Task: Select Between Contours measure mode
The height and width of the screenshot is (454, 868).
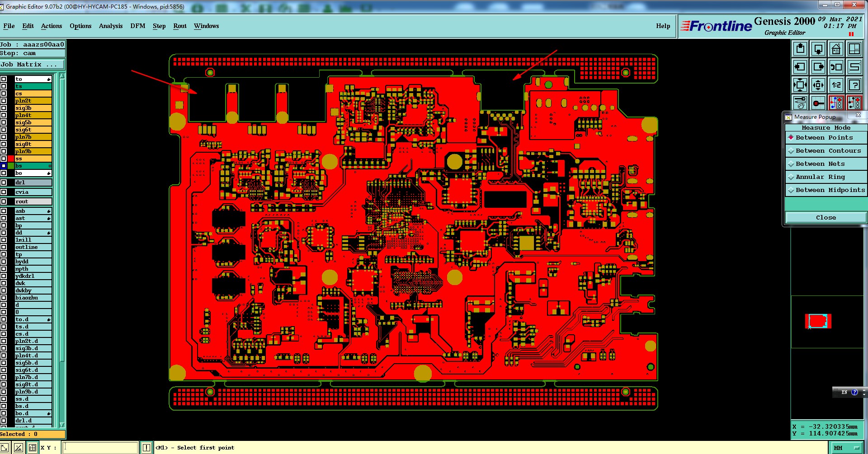Action: (826, 150)
